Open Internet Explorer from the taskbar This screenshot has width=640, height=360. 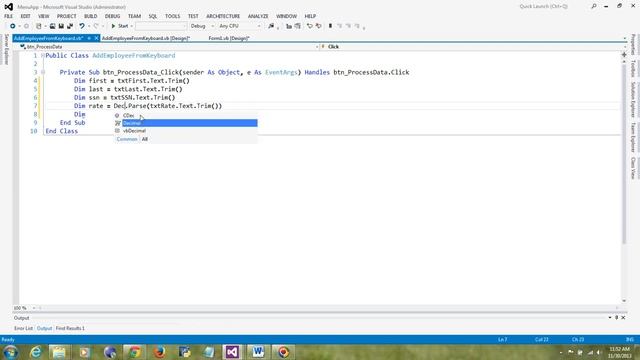click(x=36, y=352)
